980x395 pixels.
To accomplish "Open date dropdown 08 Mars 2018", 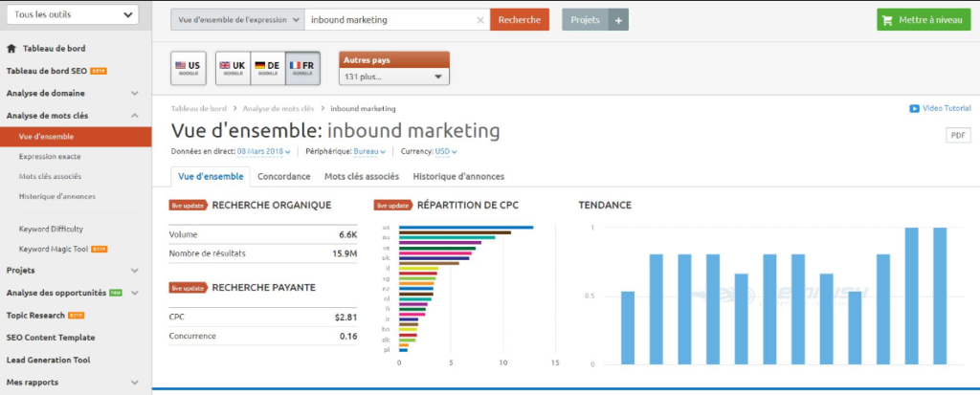I will 264,151.
